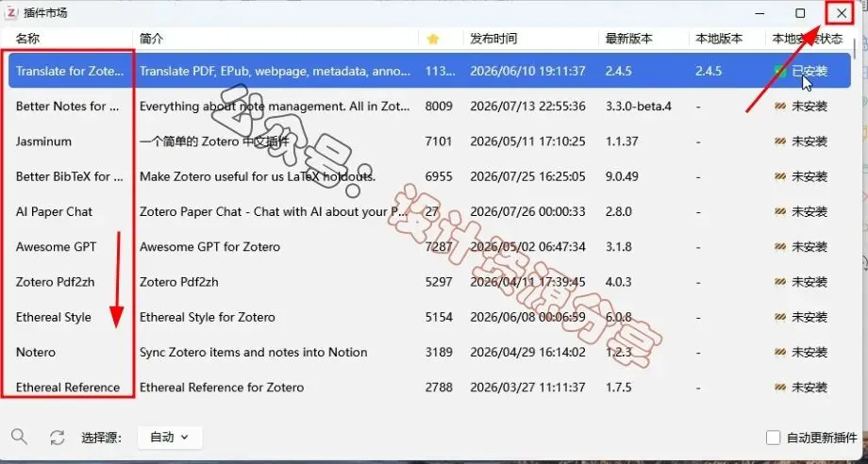Open the source selection dropdown set to 自动
Viewport: 868px width, 464px height.
point(170,438)
